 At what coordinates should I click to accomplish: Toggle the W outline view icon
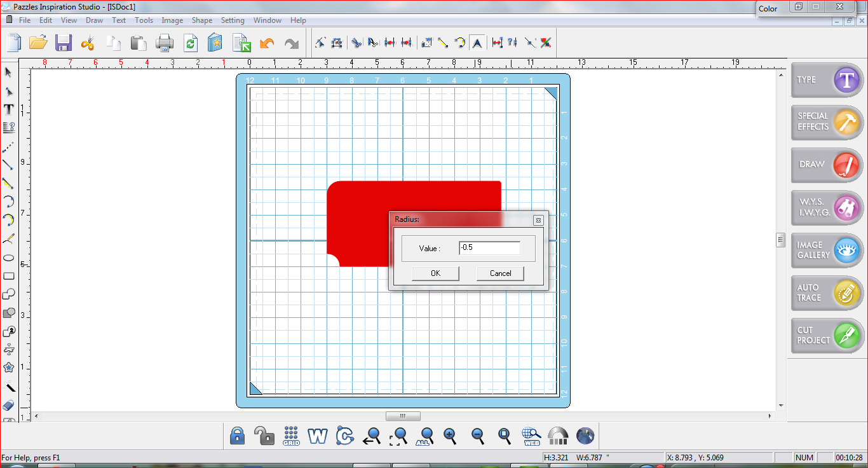point(318,436)
